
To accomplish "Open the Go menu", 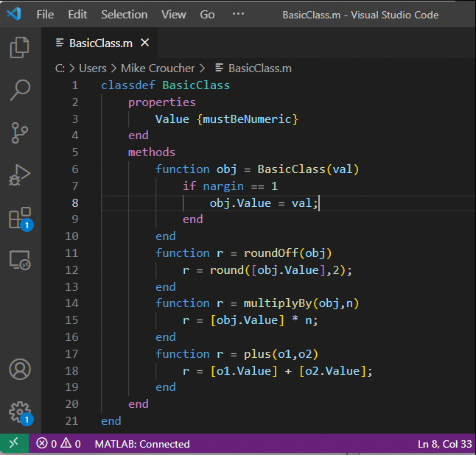I will (x=207, y=15).
